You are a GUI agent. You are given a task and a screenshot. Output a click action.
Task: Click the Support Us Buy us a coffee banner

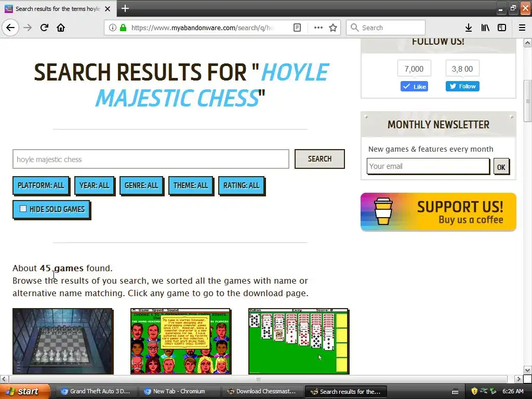[438, 212]
